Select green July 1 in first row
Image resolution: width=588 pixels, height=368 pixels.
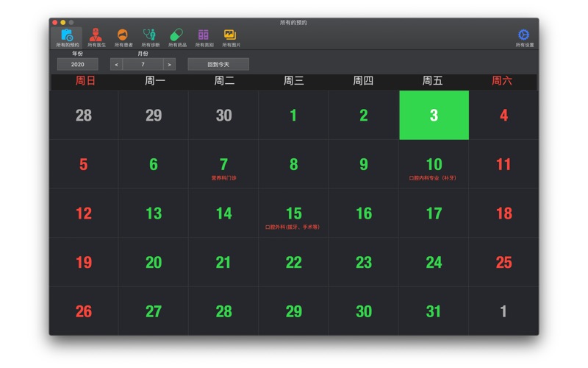coord(293,115)
